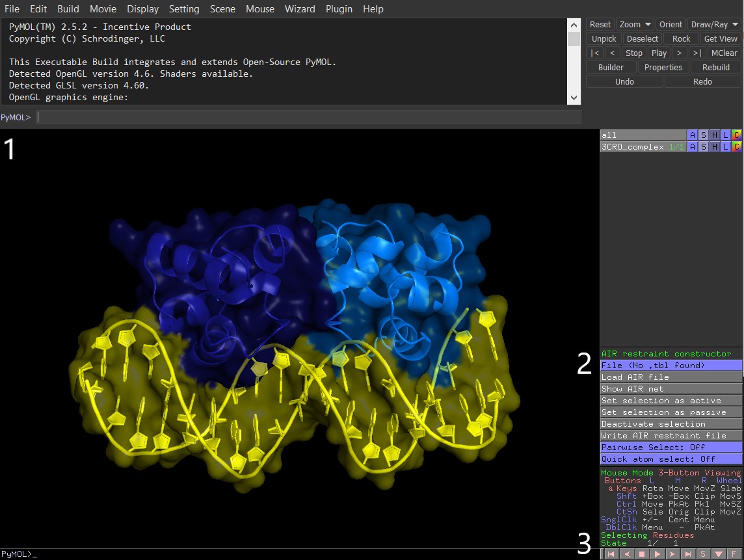Stop playback with bottom square icon
Image resolution: width=744 pixels, height=560 pixels.
pos(642,554)
